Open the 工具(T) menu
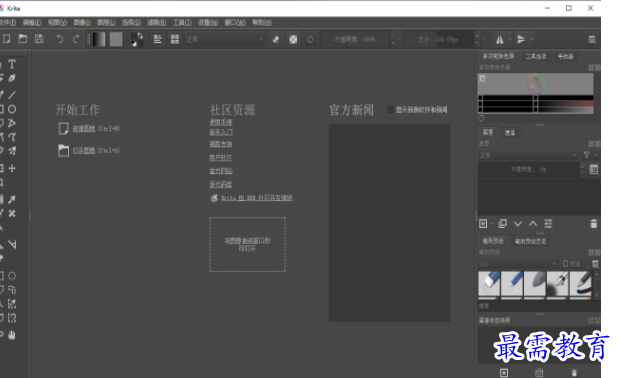 (x=182, y=22)
